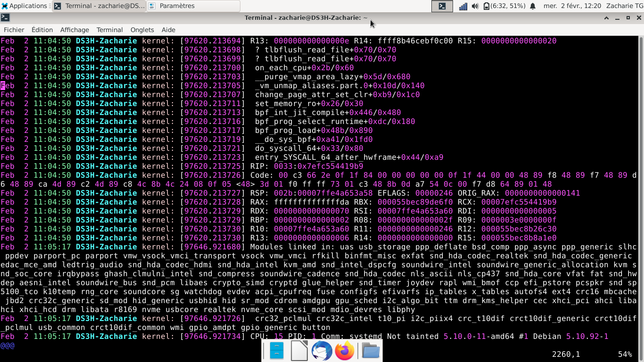Switch to the Terminal - zacharie@DS... taskbar window

coord(99,6)
